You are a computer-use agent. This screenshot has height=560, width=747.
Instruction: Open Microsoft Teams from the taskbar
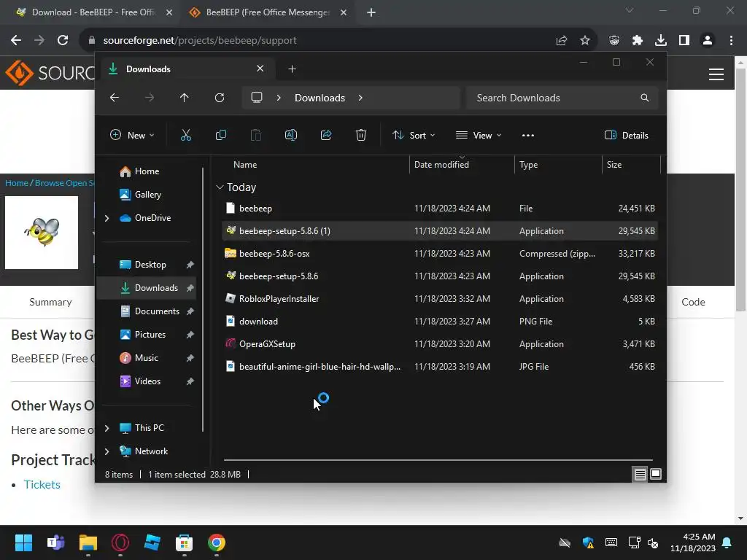click(55, 542)
